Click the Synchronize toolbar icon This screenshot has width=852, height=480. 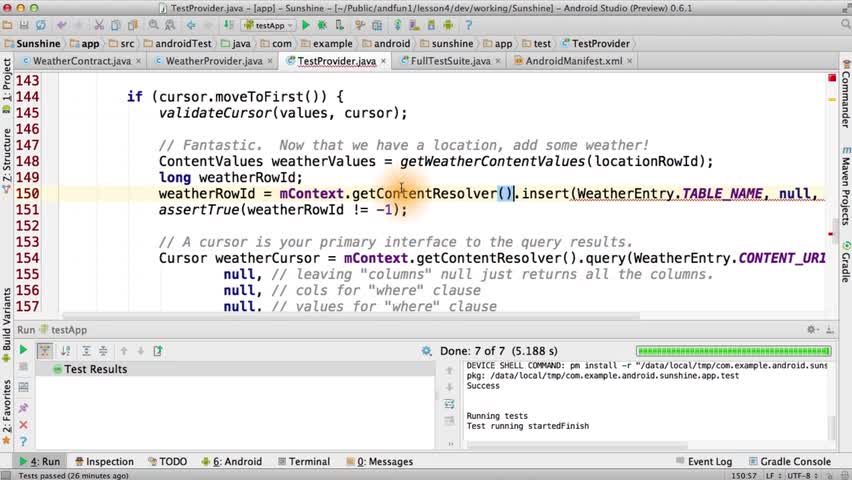[41, 25]
